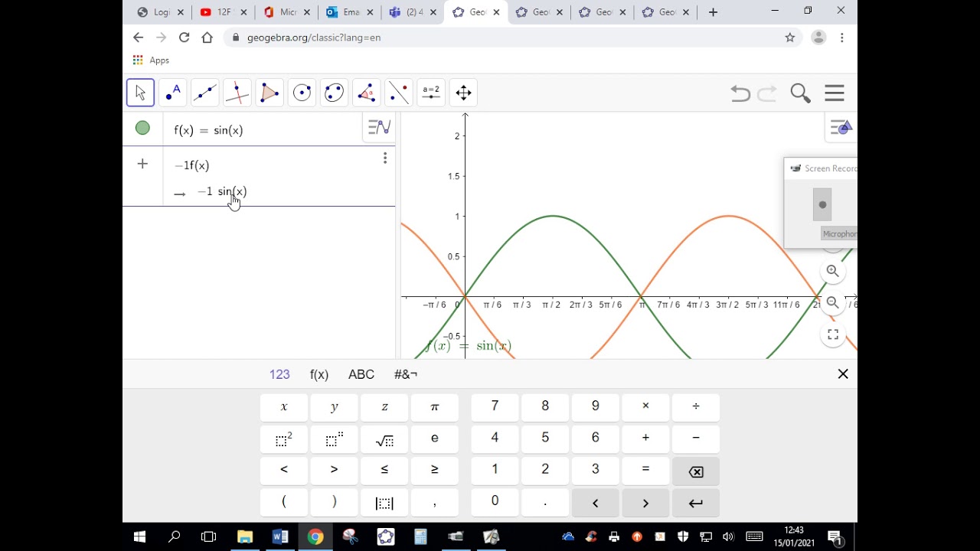Bookmark this page with star icon
The height and width of the screenshot is (551, 980).
click(790, 37)
